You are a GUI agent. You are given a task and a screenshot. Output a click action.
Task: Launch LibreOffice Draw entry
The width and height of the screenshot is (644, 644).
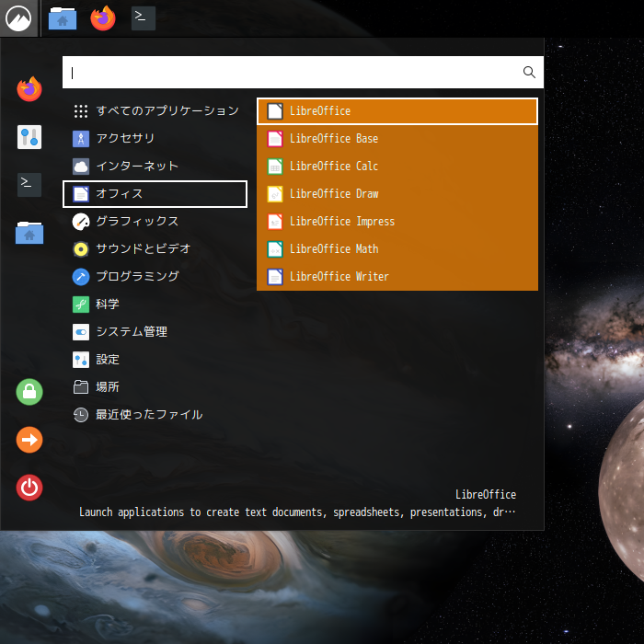click(x=397, y=194)
